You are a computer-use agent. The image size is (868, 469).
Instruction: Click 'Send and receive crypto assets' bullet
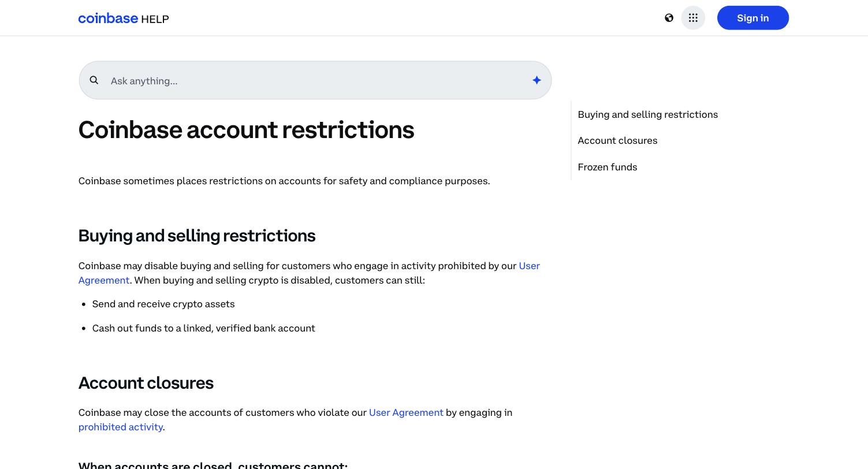tap(163, 304)
